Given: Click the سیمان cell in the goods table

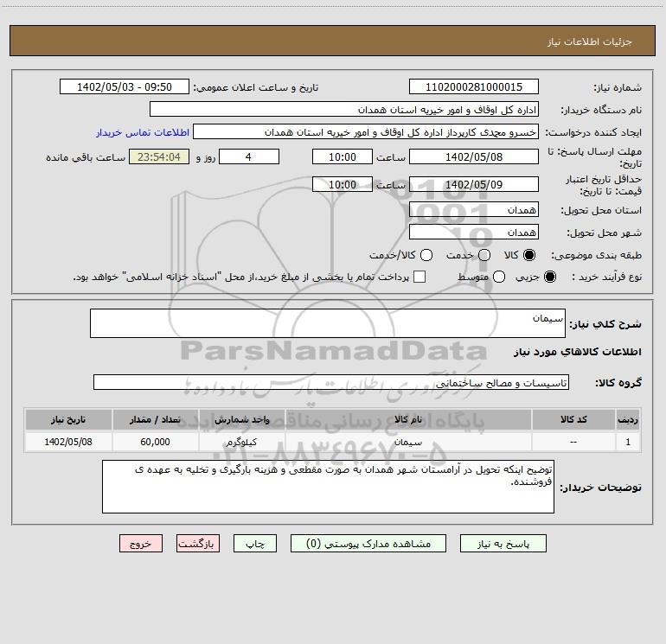Looking at the screenshot, I should point(408,442).
